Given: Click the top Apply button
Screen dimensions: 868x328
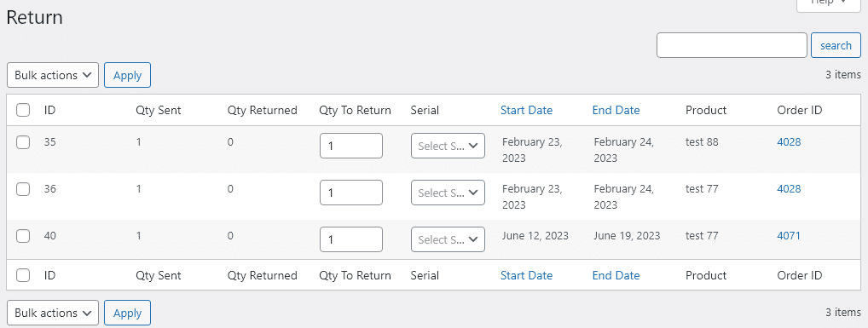Looking at the screenshot, I should click(x=127, y=75).
